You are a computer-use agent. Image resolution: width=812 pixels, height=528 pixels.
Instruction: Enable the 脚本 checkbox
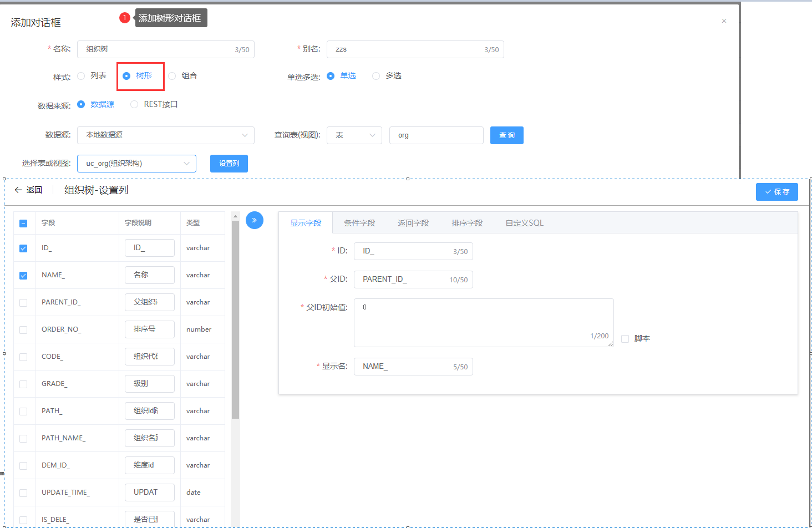coord(625,339)
